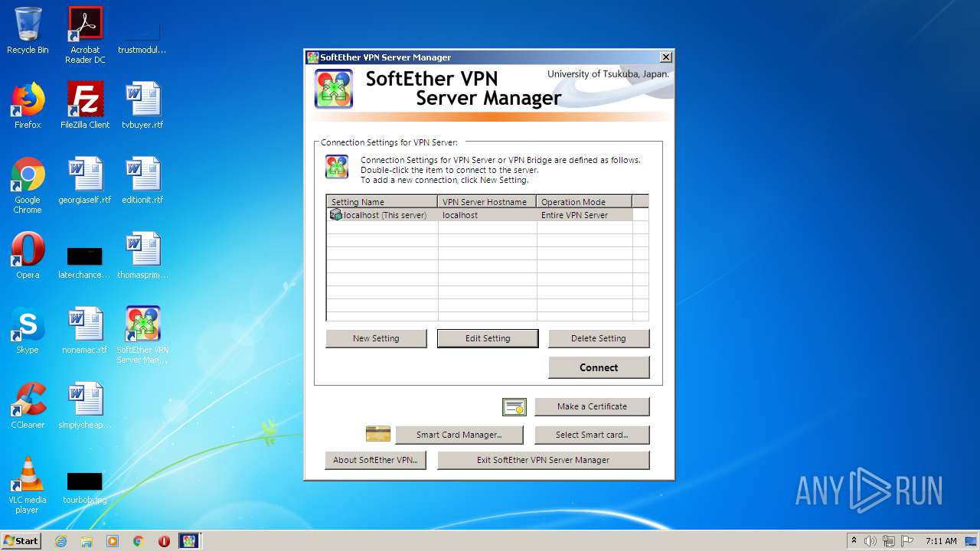
Task: Close the SoftEther VPN Server Manager window
Action: 666,57
